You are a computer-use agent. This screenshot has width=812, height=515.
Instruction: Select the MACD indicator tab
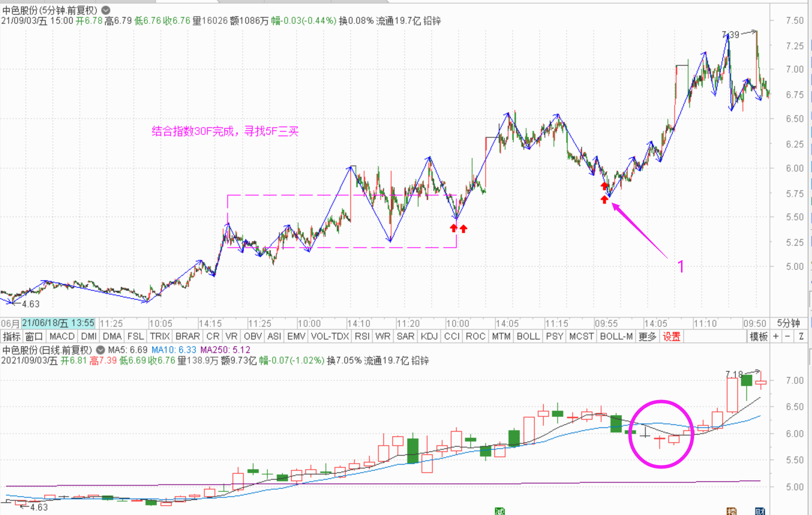[x=62, y=336]
